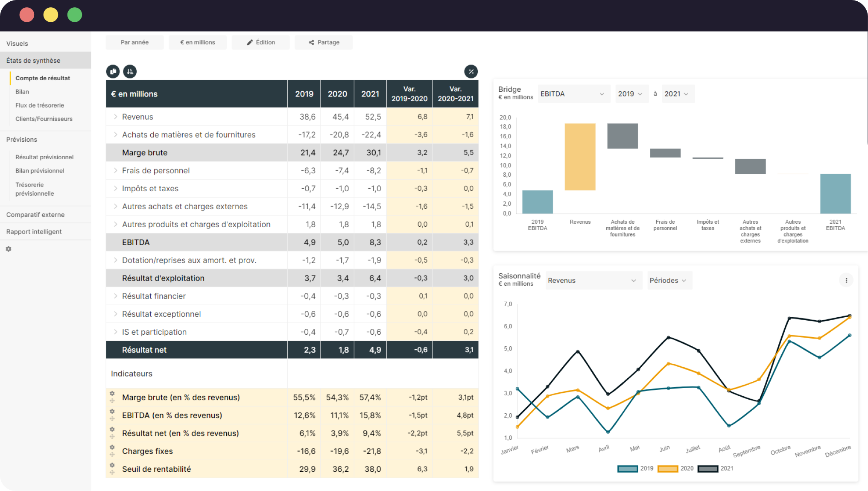Expand the Revenus row
Viewport: 868px width, 491px height.
click(115, 117)
